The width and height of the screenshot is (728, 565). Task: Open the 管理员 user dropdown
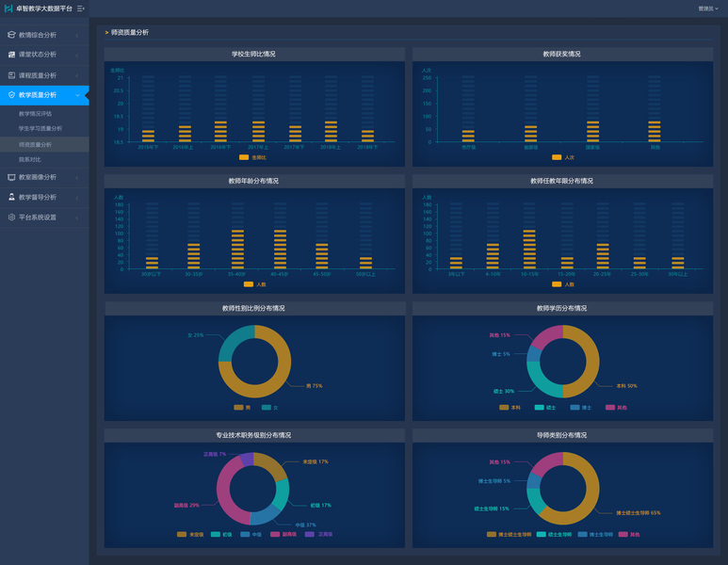[x=708, y=8]
